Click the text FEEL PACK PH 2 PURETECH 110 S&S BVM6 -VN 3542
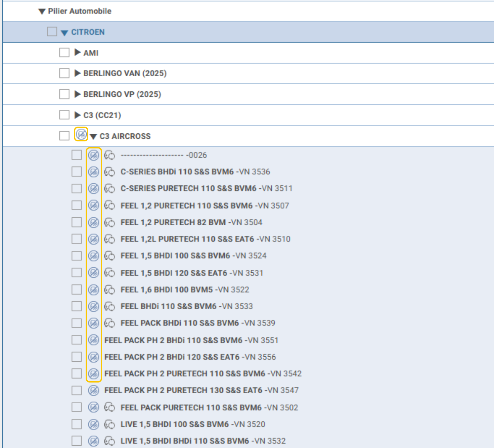 [203, 373]
